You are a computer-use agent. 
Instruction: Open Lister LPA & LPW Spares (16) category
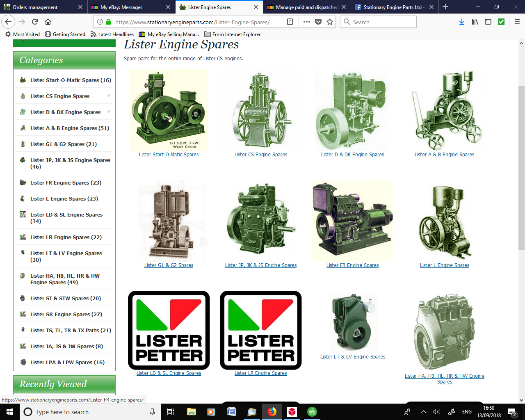[67, 362]
